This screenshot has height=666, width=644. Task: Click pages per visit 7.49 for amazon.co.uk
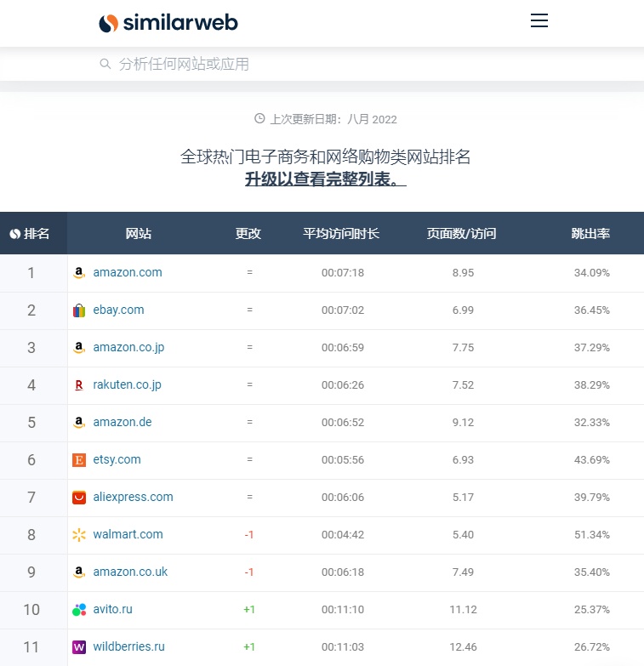click(463, 572)
